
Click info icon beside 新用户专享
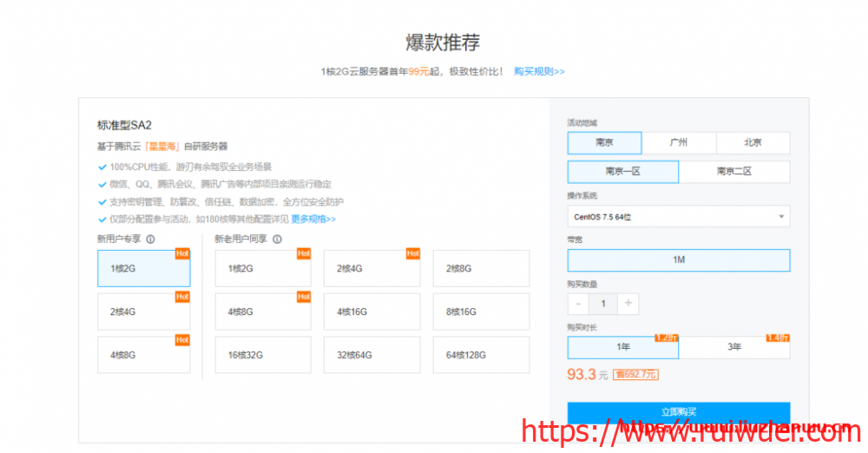(x=150, y=239)
